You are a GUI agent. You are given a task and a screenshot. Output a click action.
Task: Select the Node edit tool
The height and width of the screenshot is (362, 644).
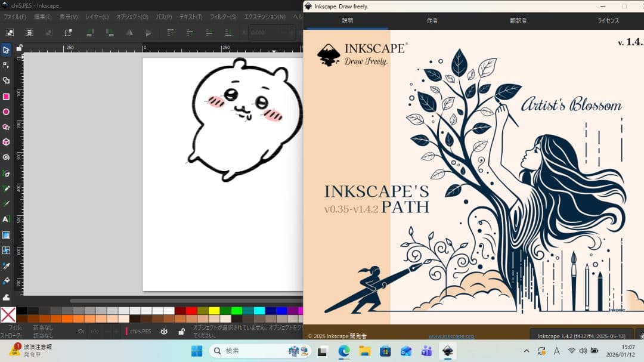(x=6, y=65)
